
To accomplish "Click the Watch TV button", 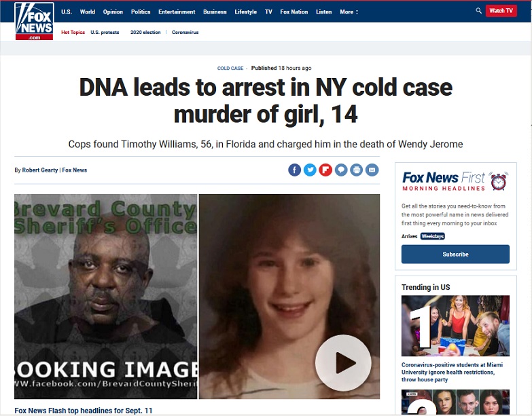I will pos(501,11).
